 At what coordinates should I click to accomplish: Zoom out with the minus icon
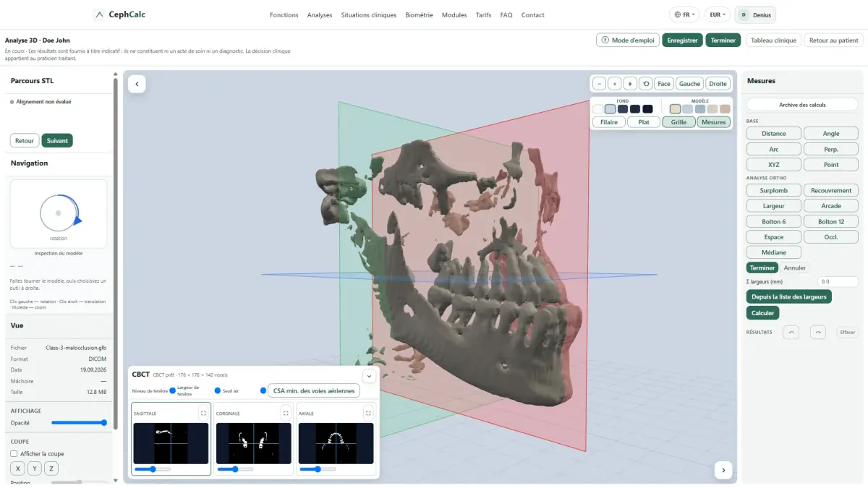click(598, 84)
